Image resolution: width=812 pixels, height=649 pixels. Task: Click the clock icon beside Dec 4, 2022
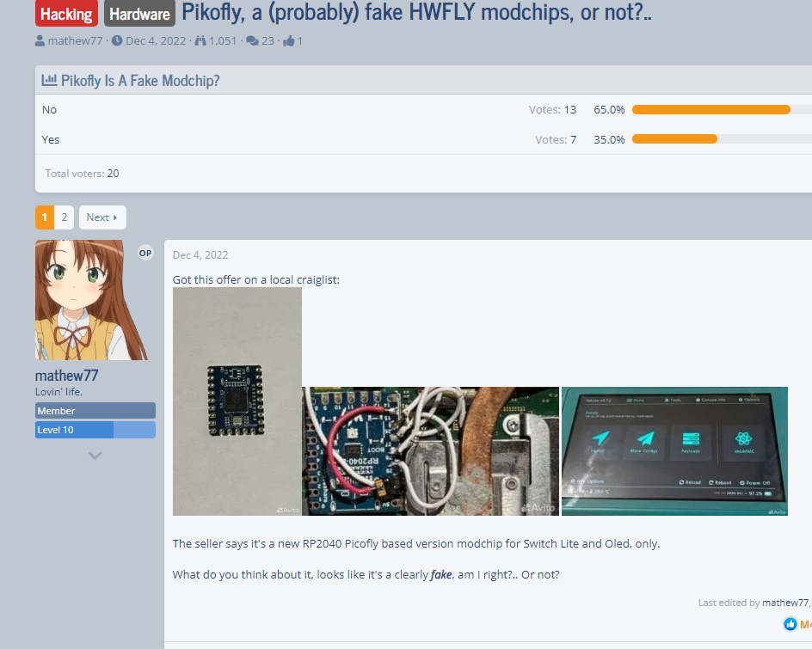click(117, 40)
